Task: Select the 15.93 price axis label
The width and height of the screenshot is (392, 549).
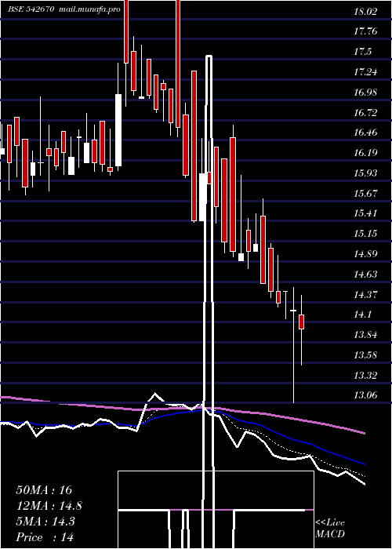Action: tap(365, 173)
